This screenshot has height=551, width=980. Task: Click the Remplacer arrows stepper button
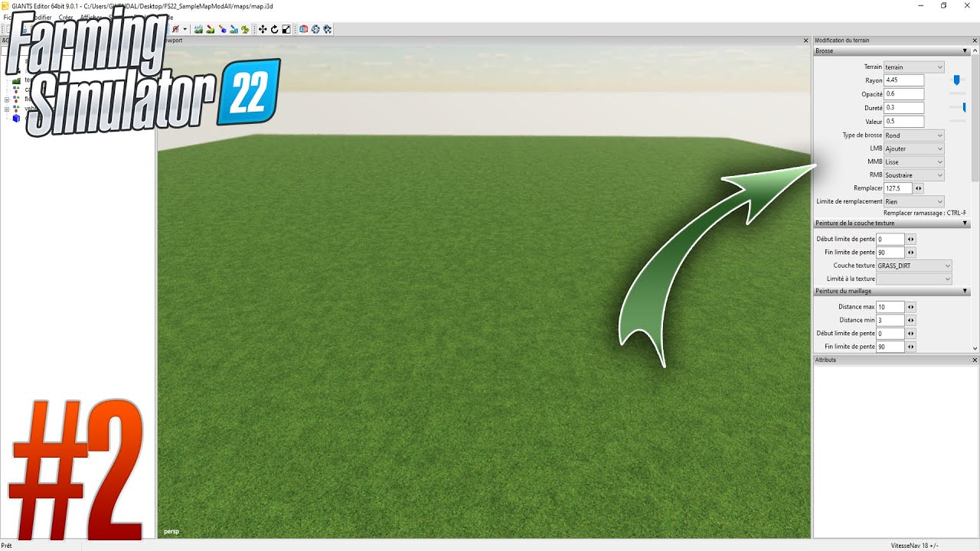coord(919,188)
